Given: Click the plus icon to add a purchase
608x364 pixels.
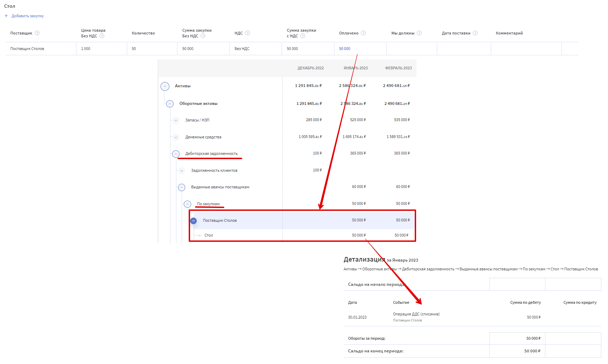Looking at the screenshot, I should point(6,16).
